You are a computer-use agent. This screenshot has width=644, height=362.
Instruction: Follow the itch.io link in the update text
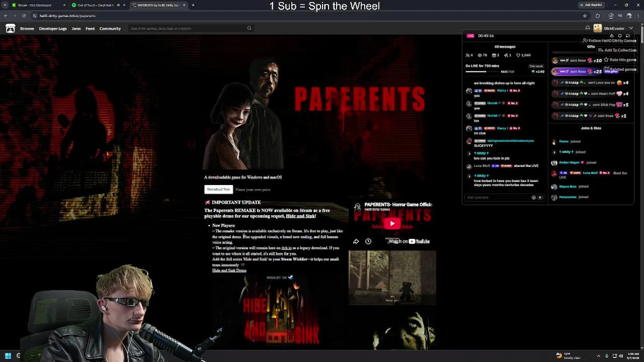click(286, 248)
